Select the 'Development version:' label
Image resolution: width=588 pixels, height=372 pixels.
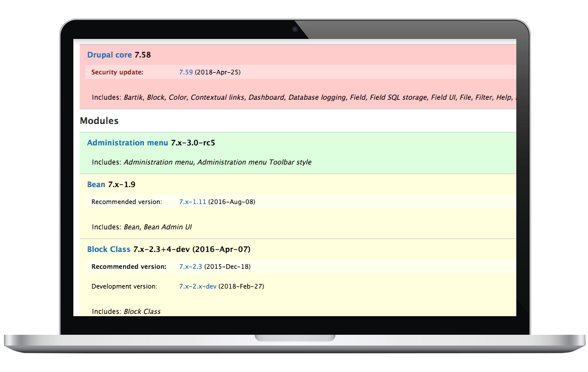pos(124,286)
